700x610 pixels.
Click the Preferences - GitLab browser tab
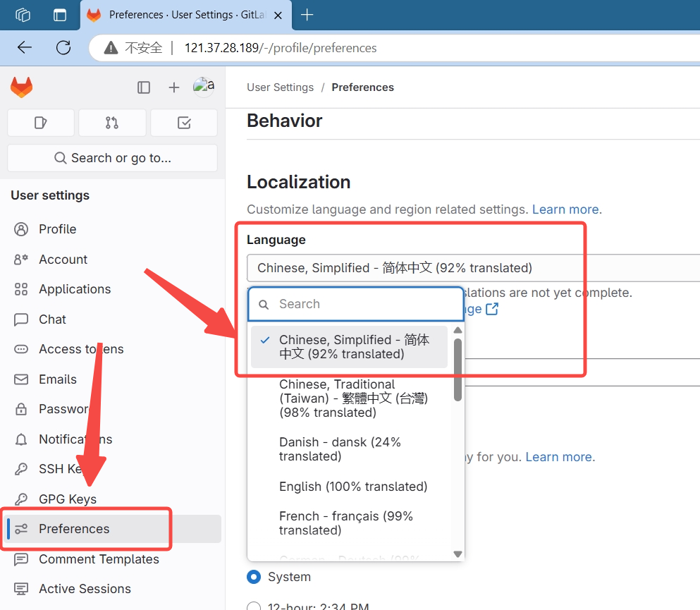click(x=185, y=16)
